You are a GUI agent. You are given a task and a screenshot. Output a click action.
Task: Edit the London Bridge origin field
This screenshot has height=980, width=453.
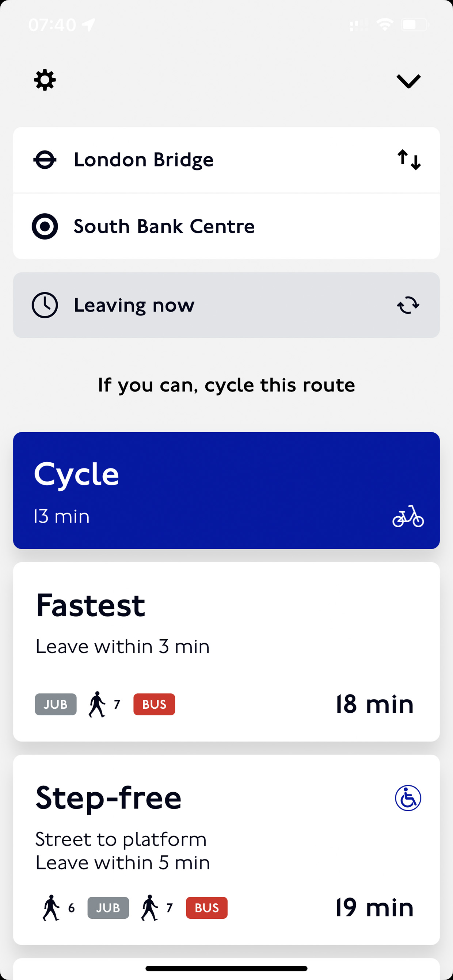[226, 160]
